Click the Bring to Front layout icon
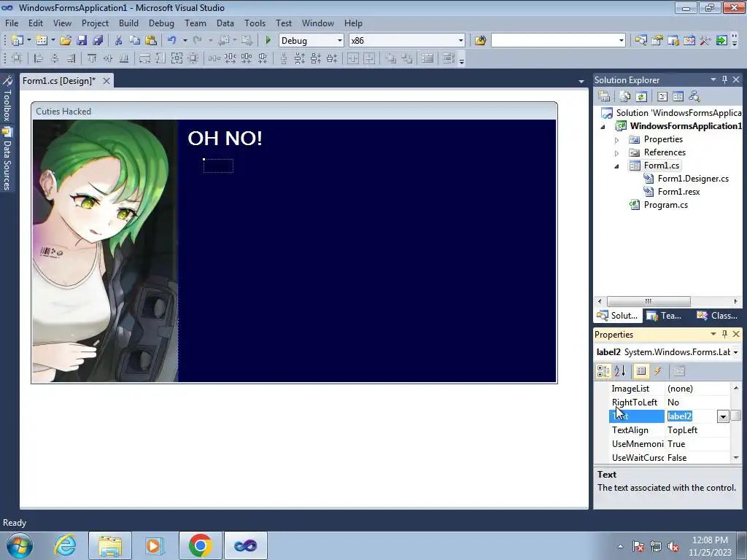 [390, 58]
